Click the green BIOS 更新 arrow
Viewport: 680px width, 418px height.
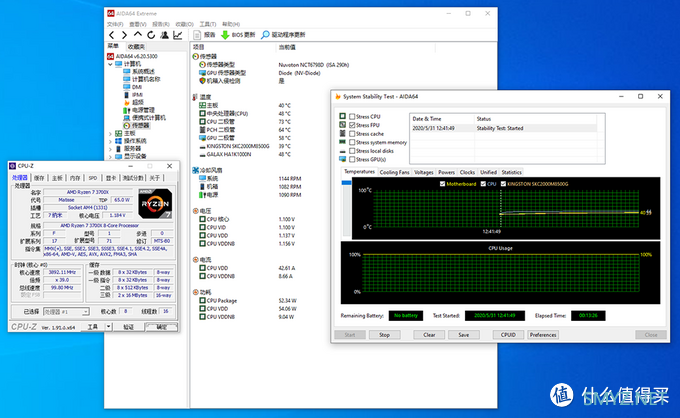225,35
